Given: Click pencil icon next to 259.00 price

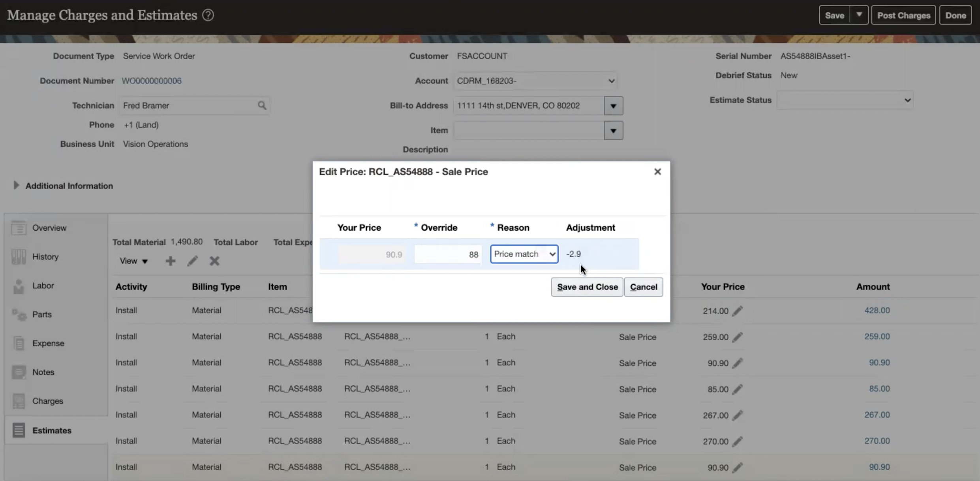Looking at the screenshot, I should tap(737, 337).
